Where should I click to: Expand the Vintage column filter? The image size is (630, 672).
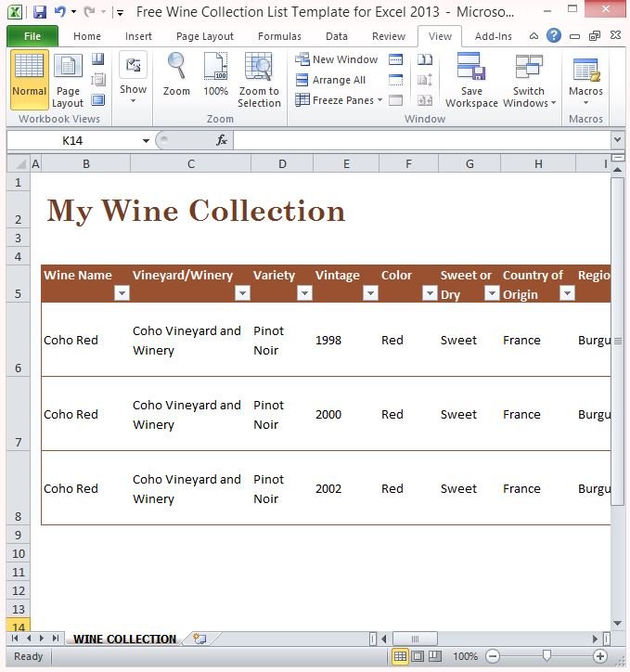[370, 293]
